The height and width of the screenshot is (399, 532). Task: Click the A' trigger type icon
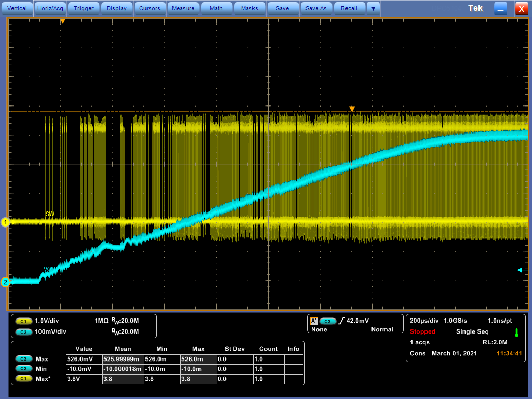tap(314, 321)
